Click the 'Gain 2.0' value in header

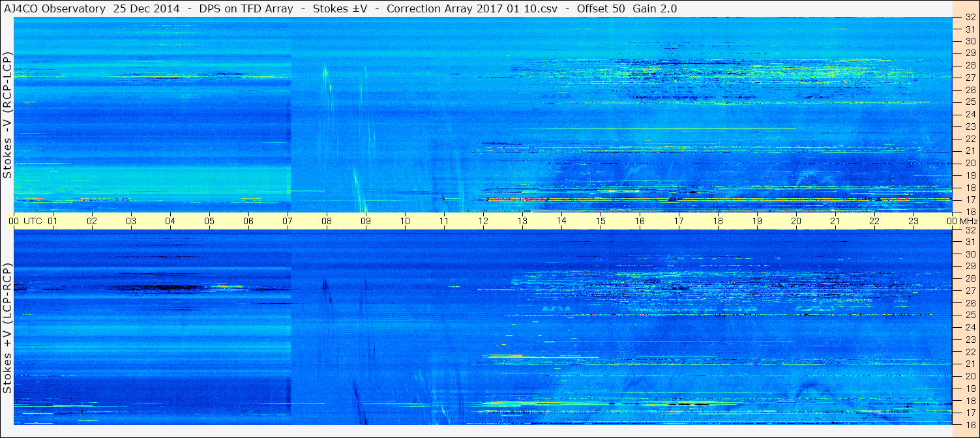[655, 8]
